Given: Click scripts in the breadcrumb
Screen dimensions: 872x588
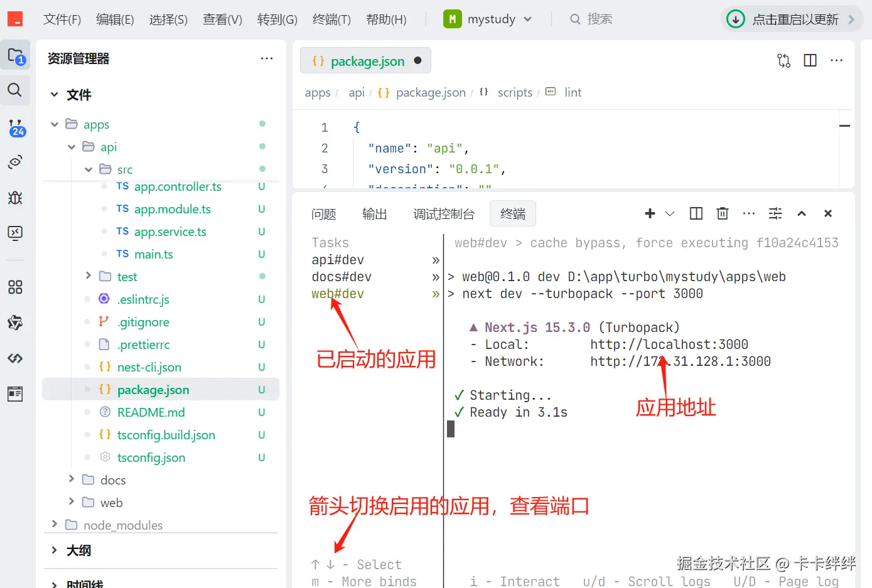Looking at the screenshot, I should point(515,93).
